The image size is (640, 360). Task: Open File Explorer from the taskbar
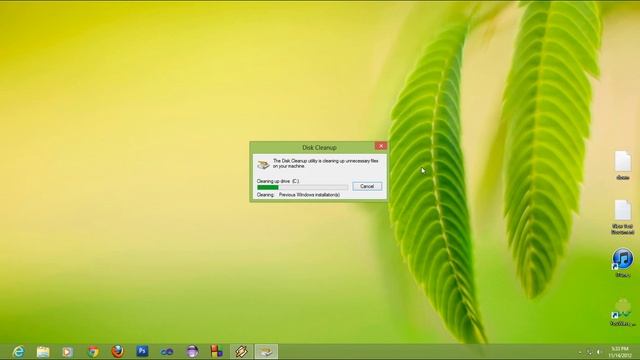tap(43, 351)
